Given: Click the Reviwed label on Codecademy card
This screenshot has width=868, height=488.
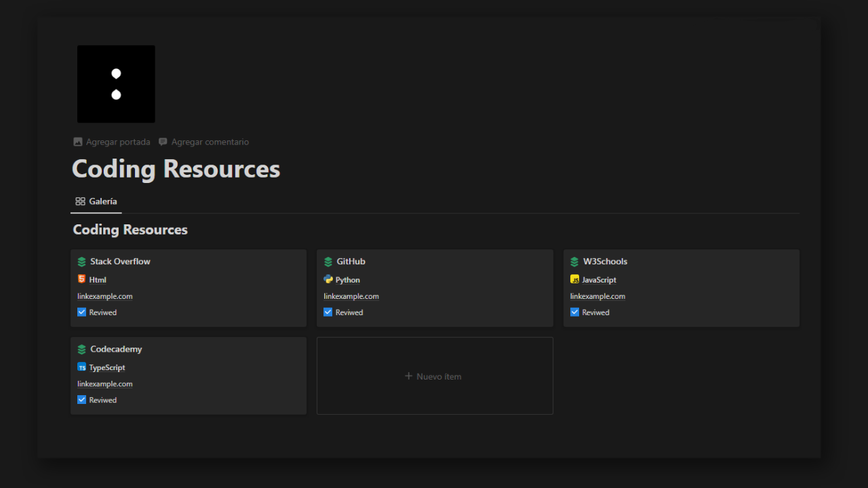Looking at the screenshot, I should (x=103, y=401).
